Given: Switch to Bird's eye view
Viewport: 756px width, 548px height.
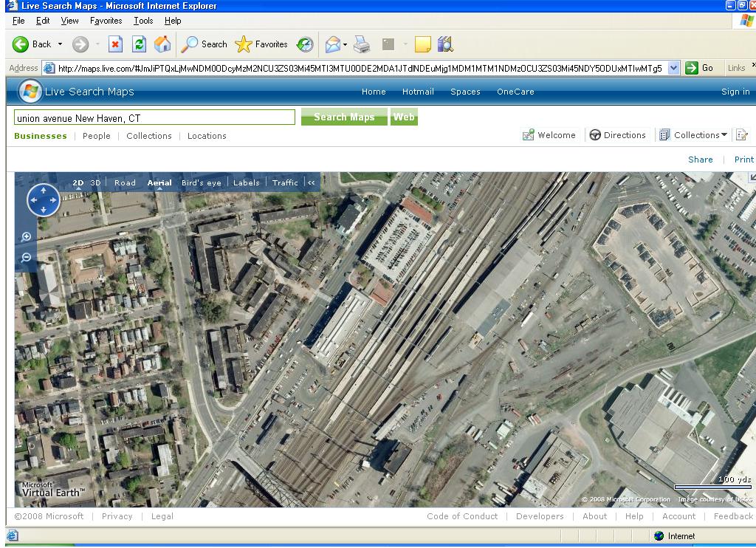Looking at the screenshot, I should (x=201, y=182).
